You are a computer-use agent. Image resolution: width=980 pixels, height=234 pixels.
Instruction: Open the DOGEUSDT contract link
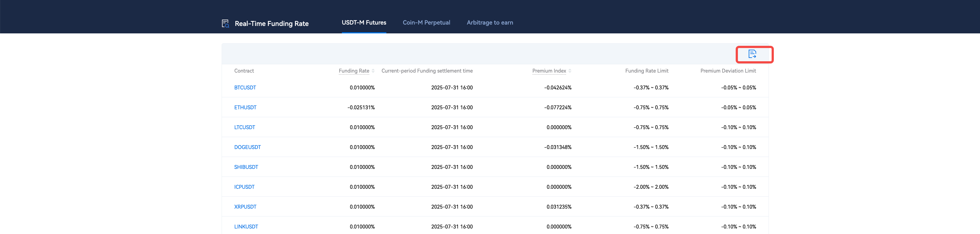click(247, 147)
